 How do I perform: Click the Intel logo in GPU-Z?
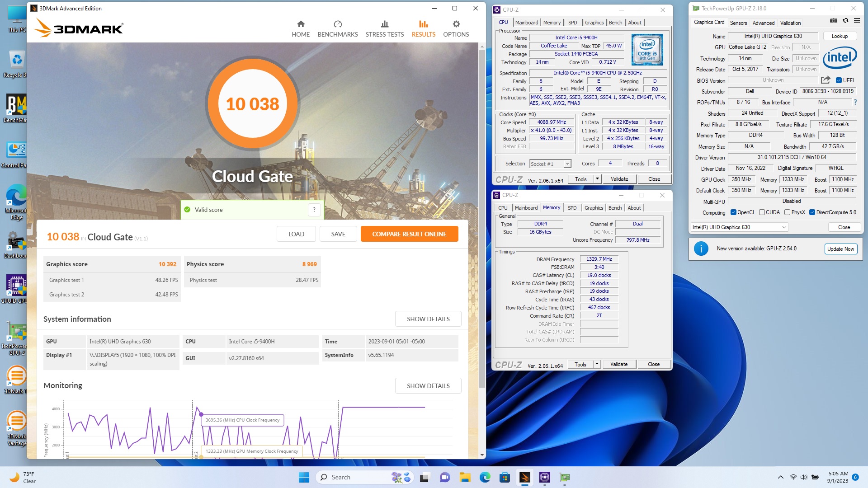pos(840,57)
